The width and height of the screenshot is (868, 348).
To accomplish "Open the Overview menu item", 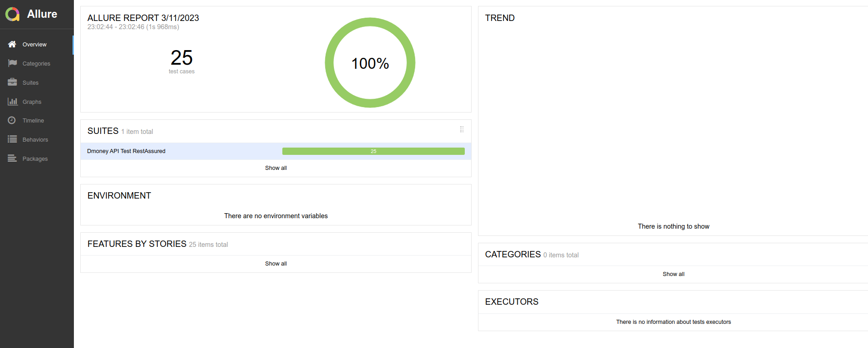I will pos(36,45).
